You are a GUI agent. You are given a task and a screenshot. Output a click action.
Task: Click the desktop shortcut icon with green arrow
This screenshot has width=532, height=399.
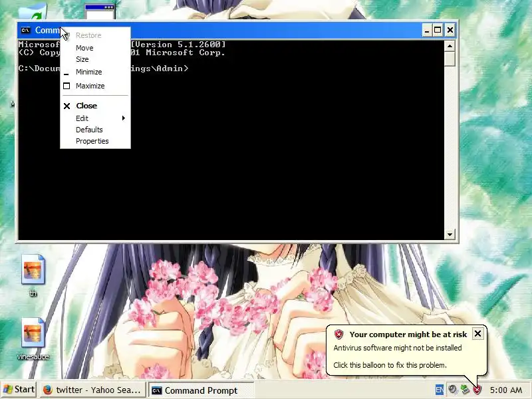[x=33, y=11]
